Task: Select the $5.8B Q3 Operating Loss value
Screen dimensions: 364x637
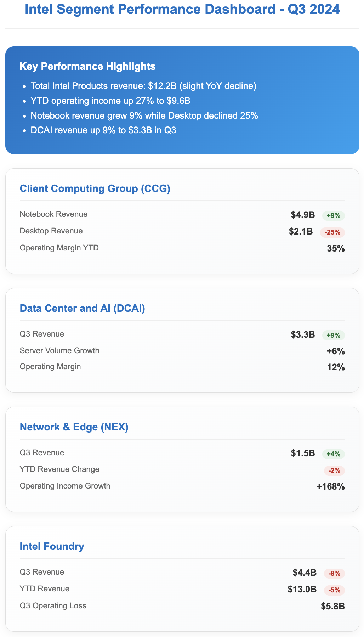Action: click(332, 606)
